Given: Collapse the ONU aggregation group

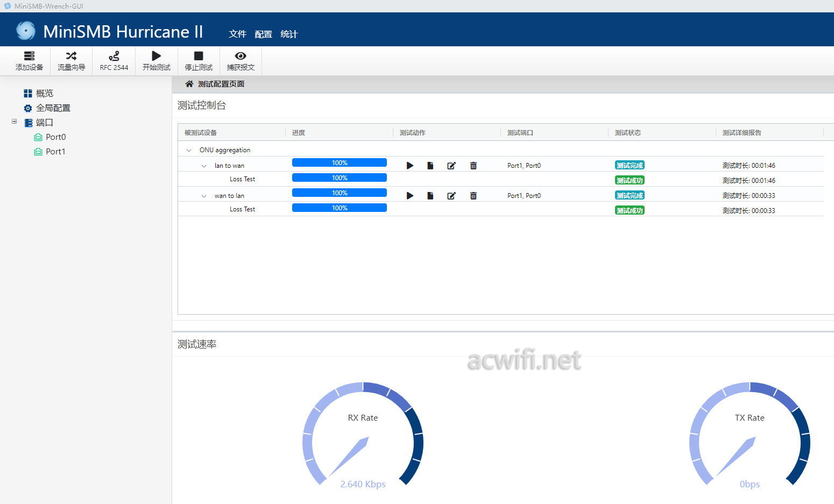Looking at the screenshot, I should point(189,150).
